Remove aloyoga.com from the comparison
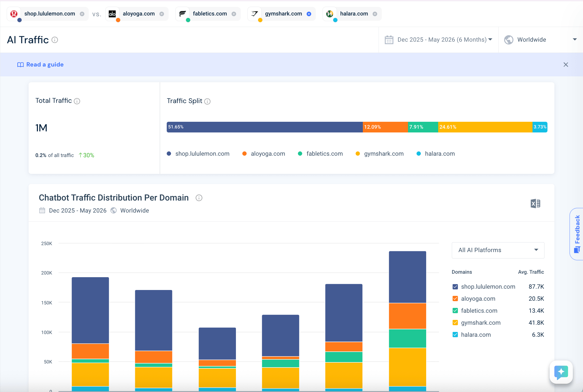Screen dimensions: 583x392 point(162,14)
